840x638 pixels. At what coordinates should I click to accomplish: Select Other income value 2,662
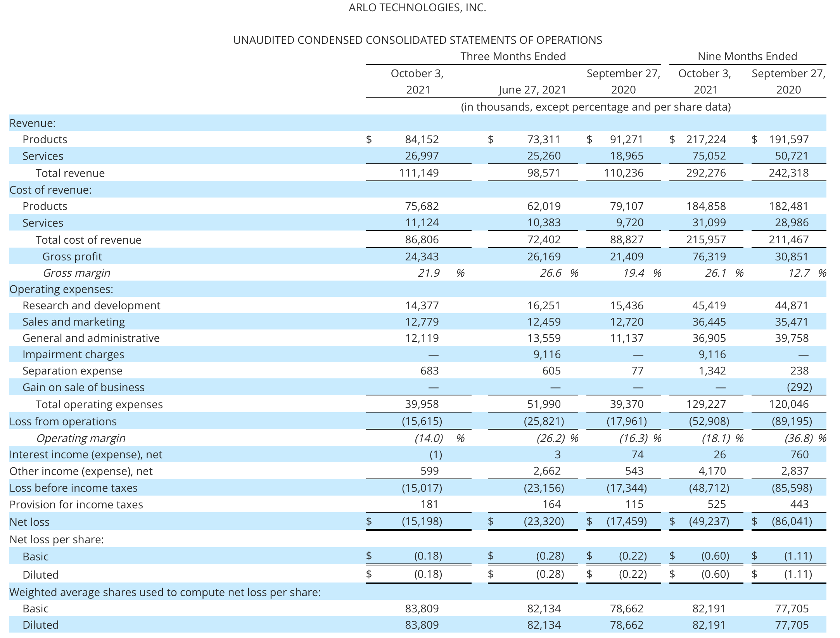point(547,471)
